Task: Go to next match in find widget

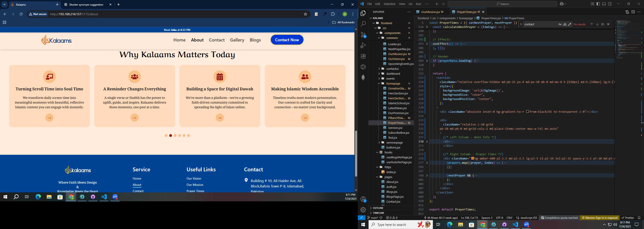Action: [597, 24]
